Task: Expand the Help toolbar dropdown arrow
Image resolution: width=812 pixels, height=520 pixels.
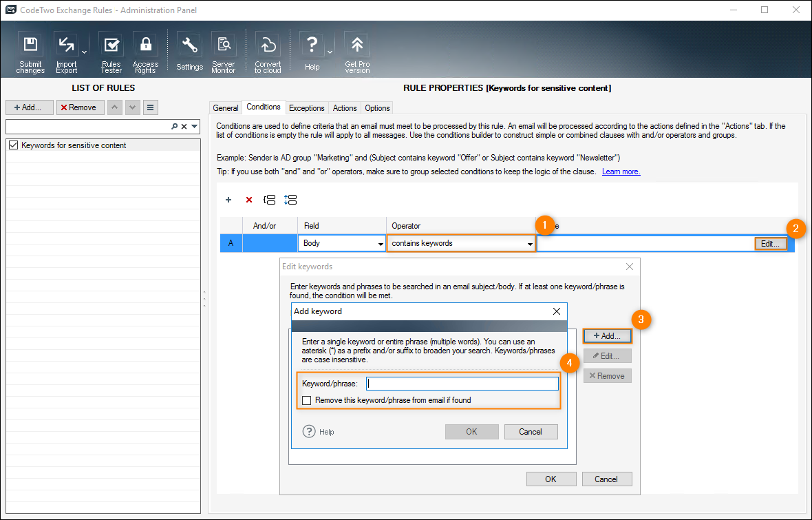Action: 330,52
